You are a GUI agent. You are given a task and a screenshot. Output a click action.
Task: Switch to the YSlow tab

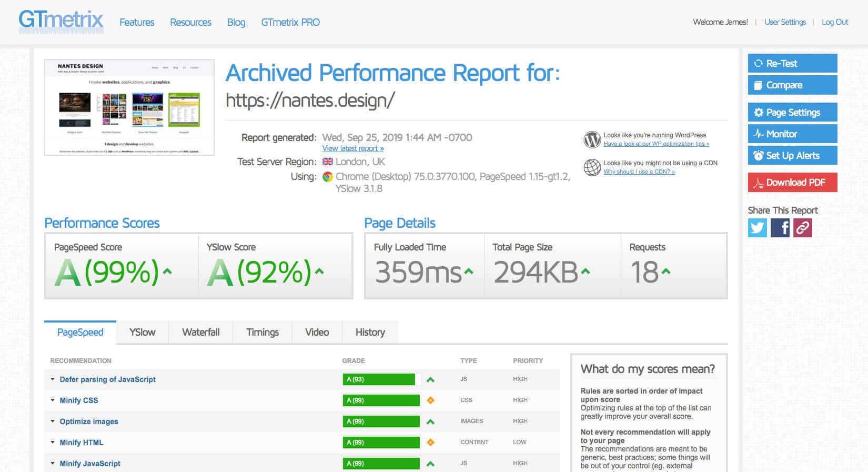143,333
